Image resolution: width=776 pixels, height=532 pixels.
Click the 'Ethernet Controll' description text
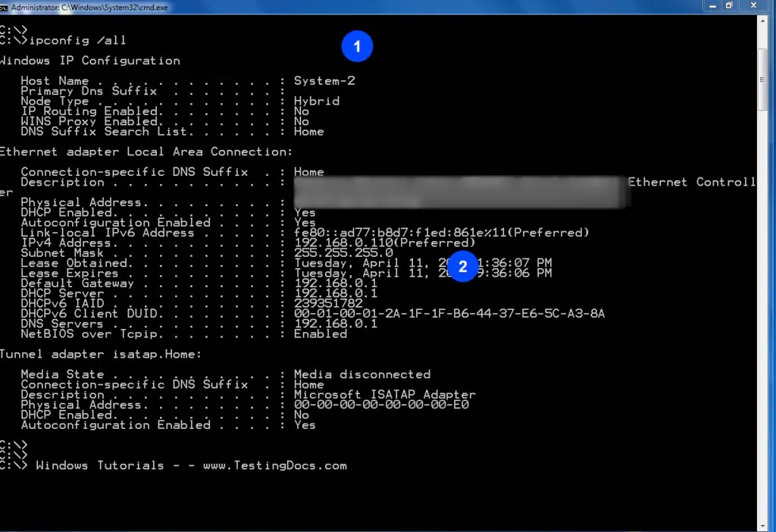point(692,182)
